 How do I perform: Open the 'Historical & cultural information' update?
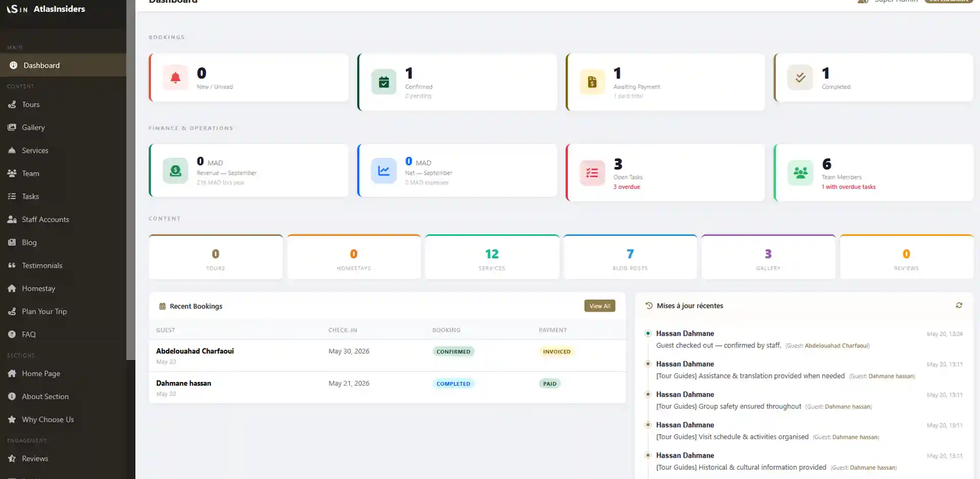[x=804, y=462]
